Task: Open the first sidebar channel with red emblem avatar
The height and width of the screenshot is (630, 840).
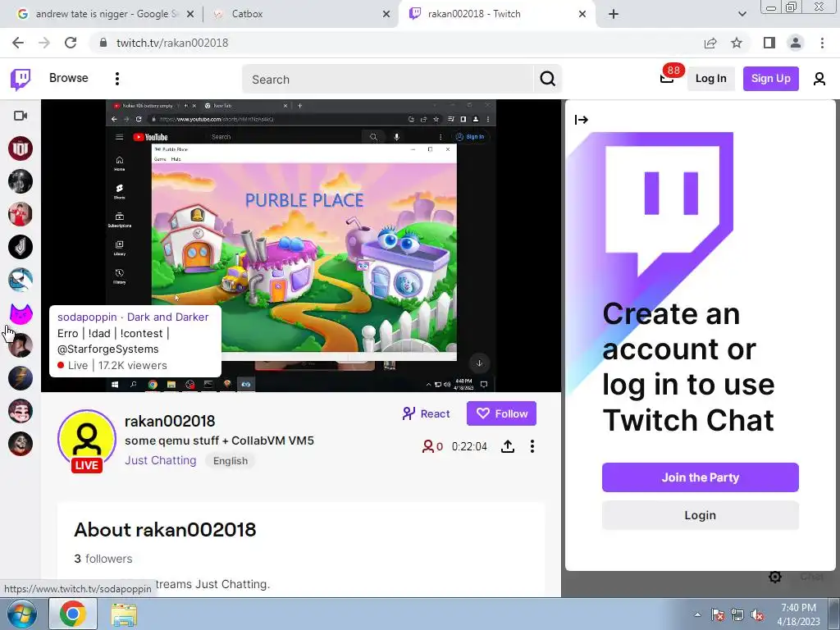Action: coord(21,148)
